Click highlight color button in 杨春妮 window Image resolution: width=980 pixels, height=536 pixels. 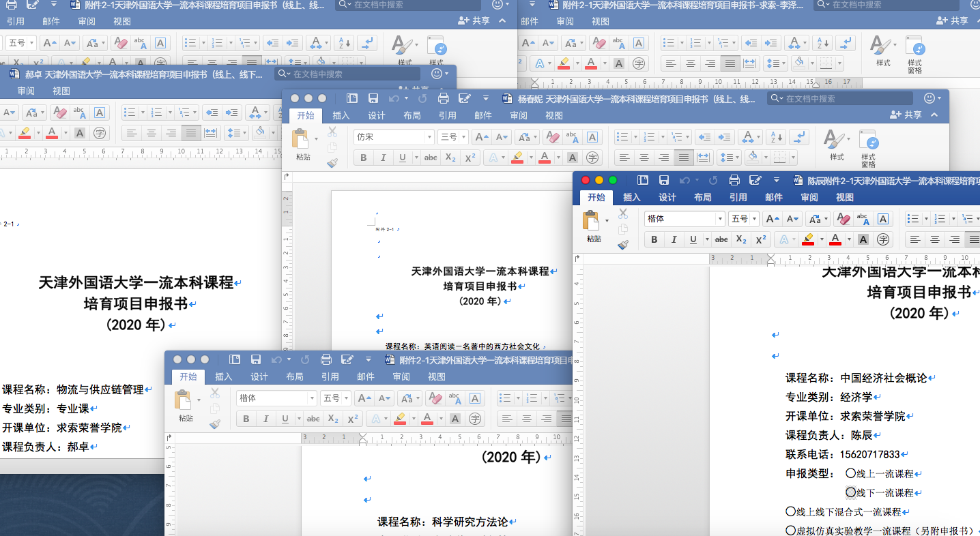pos(517,158)
